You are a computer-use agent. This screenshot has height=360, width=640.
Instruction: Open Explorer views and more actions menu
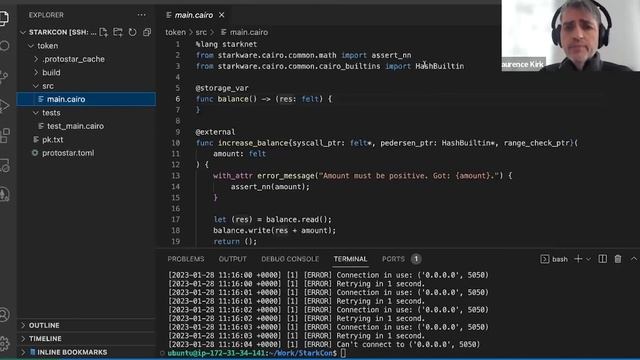142,15
